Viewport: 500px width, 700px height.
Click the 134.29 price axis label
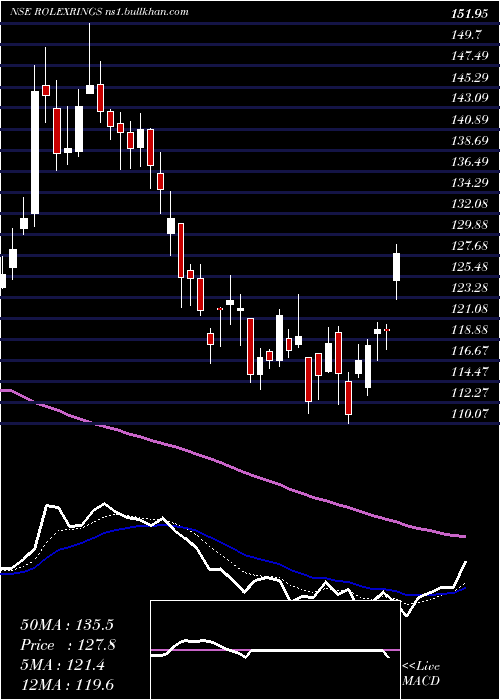tap(469, 183)
